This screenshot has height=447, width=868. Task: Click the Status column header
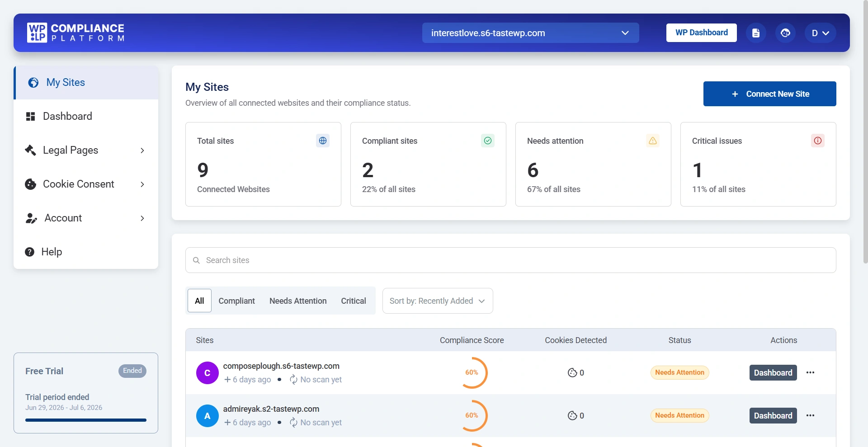coord(680,340)
